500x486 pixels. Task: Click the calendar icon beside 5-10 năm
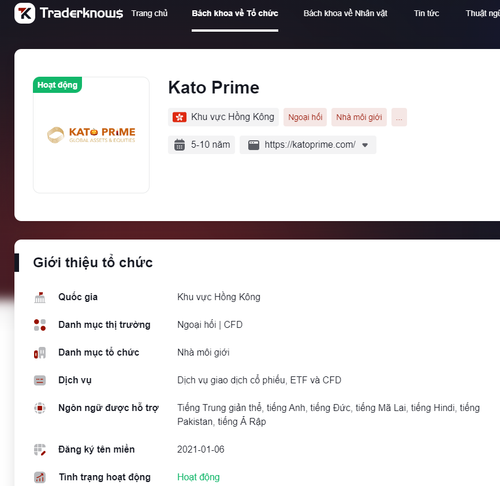179,145
